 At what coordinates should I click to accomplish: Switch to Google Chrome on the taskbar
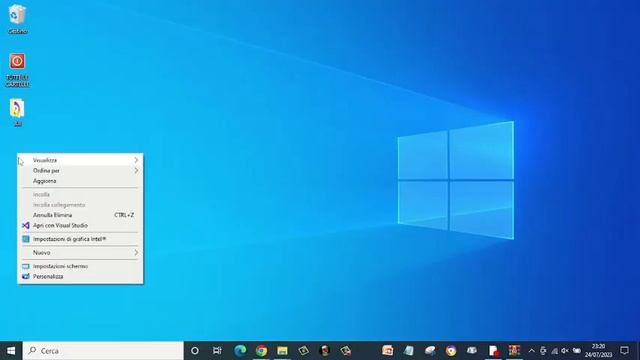[261, 351]
